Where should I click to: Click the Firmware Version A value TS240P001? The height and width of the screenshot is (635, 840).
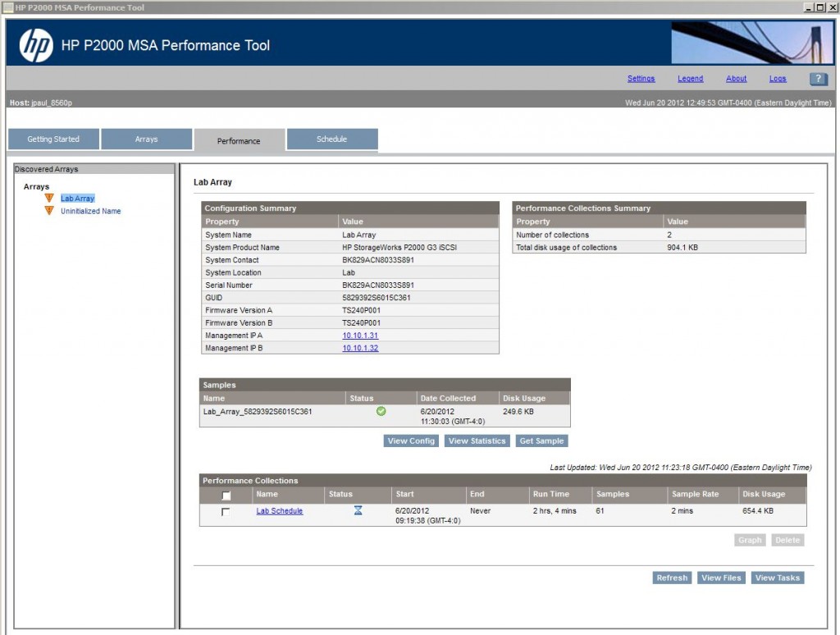[x=362, y=310]
